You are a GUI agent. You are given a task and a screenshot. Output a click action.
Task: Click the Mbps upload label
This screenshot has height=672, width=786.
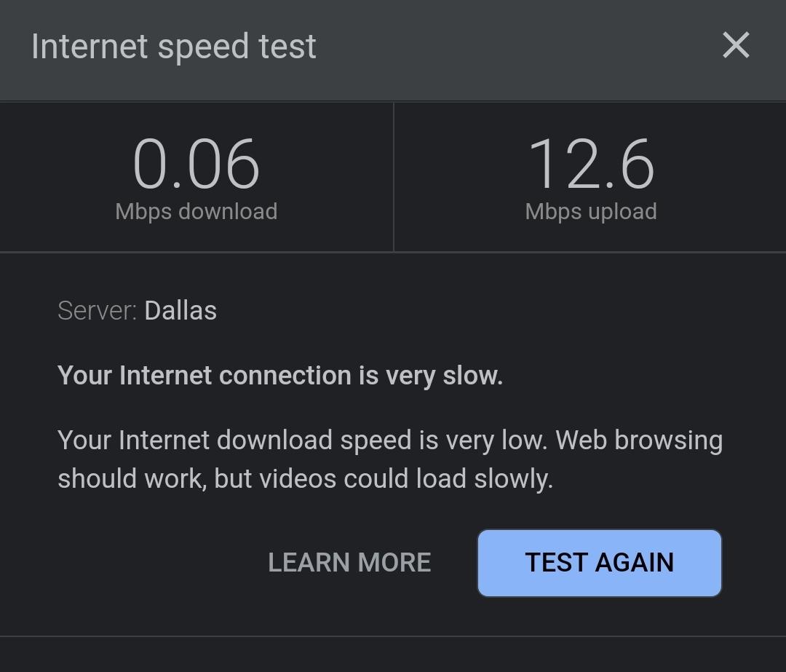coord(591,212)
